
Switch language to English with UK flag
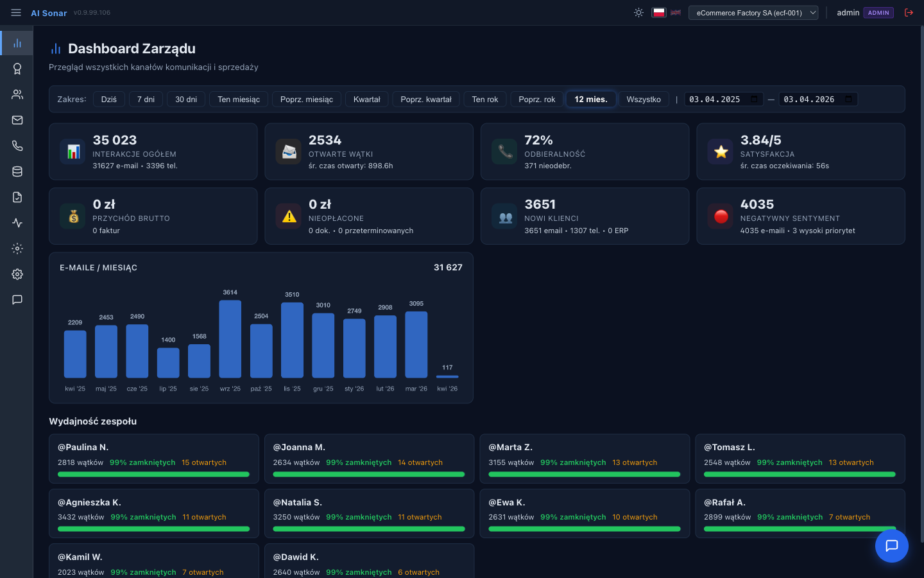pos(675,12)
